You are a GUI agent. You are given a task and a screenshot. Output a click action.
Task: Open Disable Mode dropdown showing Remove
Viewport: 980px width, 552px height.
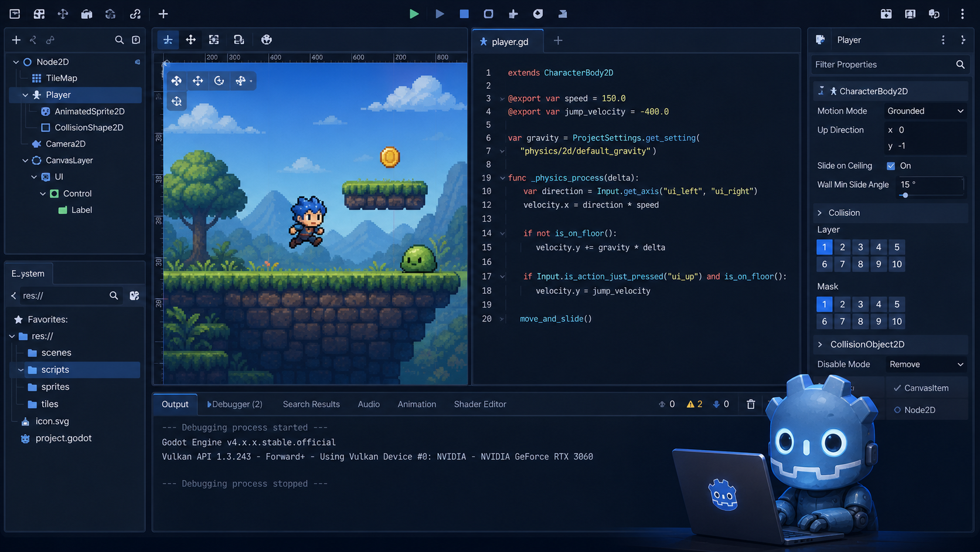pyautogui.click(x=926, y=364)
